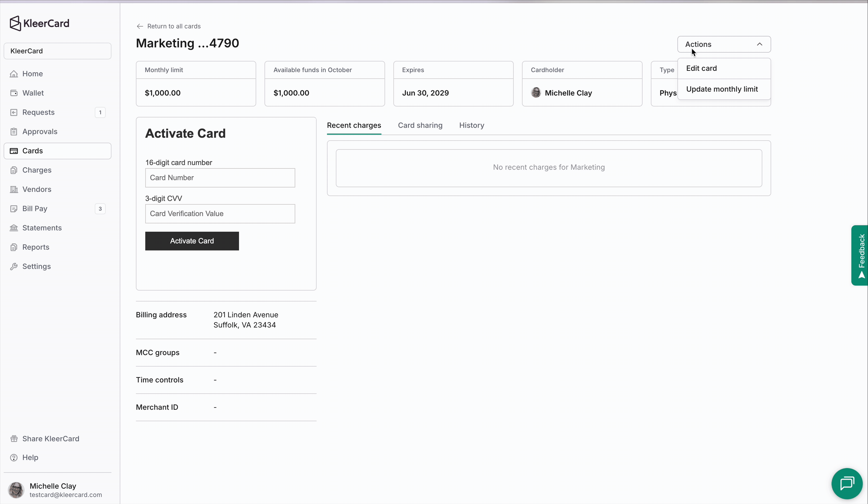Switch to the Card sharing tab
This screenshot has width=868, height=504.
click(x=420, y=125)
